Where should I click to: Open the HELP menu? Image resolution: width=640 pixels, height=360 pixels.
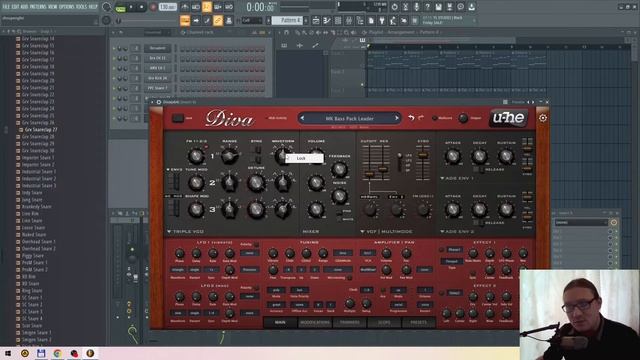[x=93, y=7]
